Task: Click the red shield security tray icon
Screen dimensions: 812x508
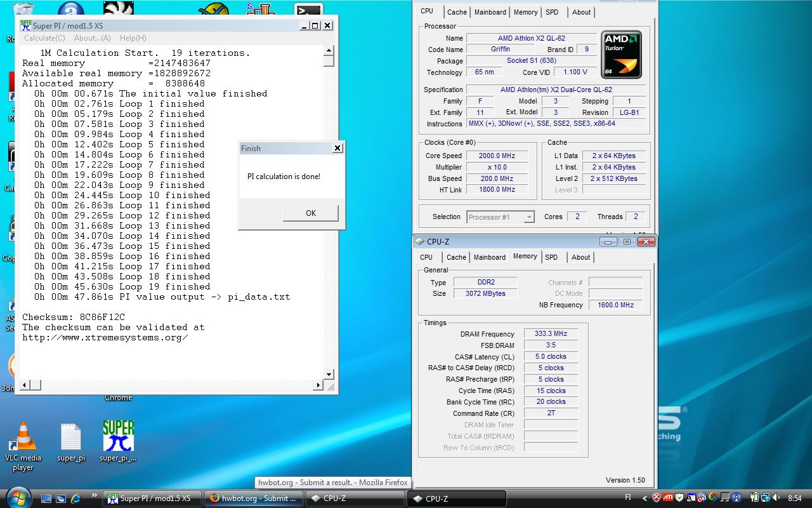Action: tap(657, 497)
